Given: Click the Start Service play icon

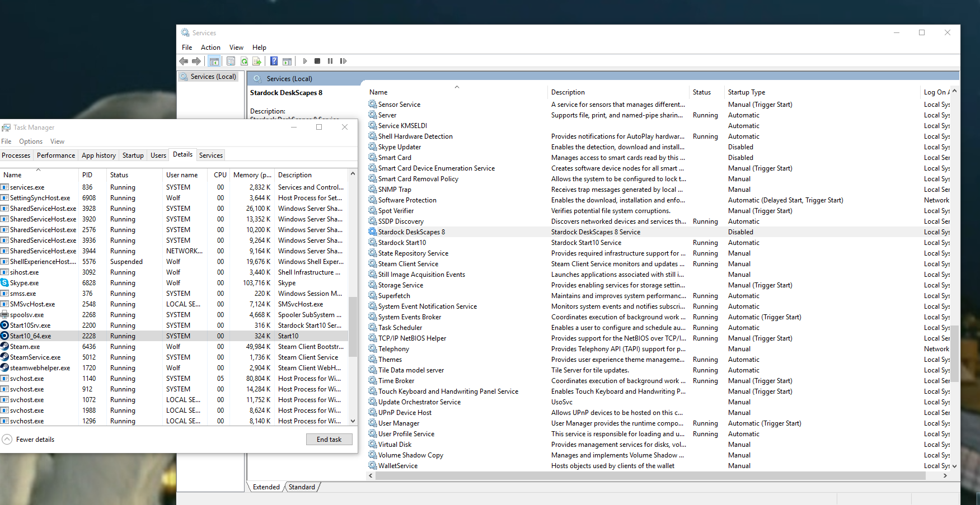Looking at the screenshot, I should click(305, 61).
